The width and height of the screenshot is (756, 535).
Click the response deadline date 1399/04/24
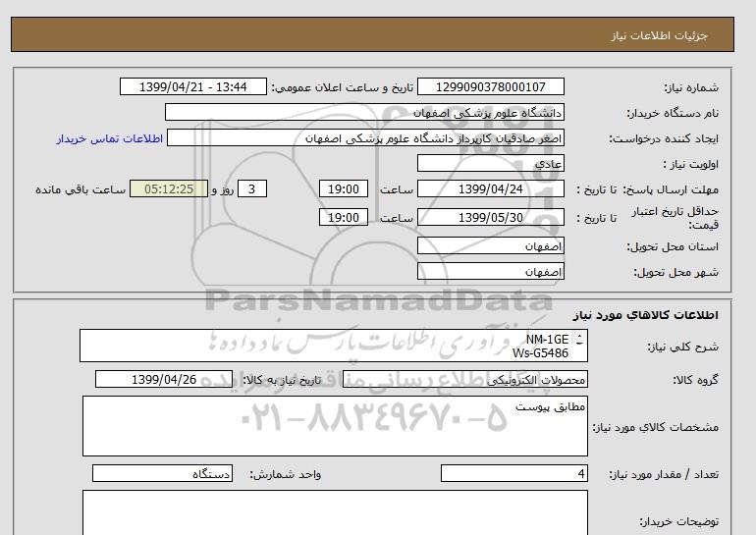pos(490,188)
